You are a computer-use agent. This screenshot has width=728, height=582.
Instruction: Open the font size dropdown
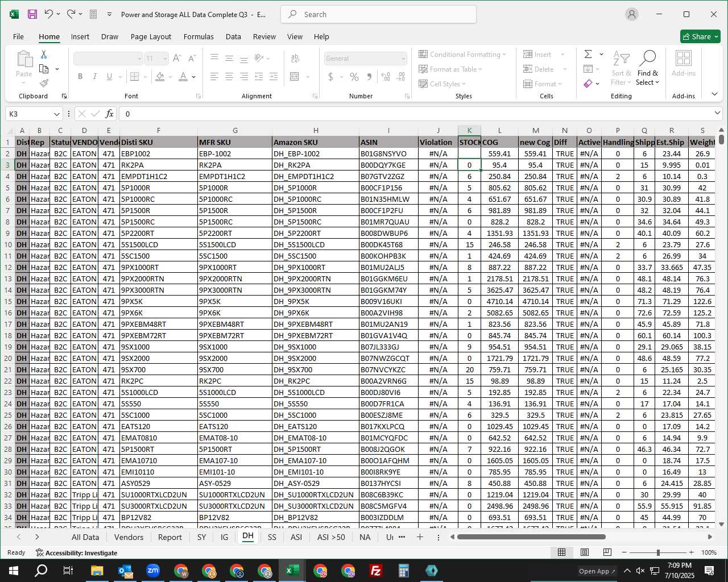coord(166,59)
